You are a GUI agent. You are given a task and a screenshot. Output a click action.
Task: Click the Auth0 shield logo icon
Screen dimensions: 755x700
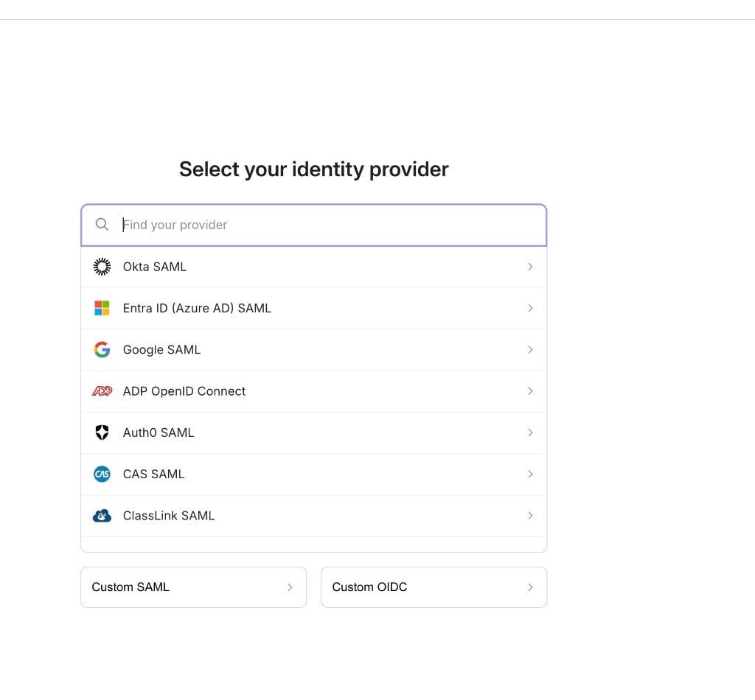coord(102,433)
